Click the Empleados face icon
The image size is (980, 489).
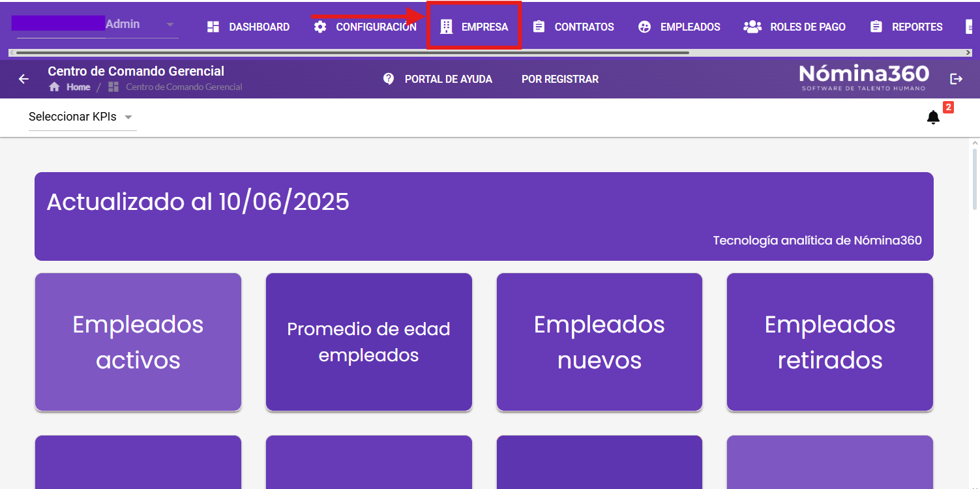644,27
